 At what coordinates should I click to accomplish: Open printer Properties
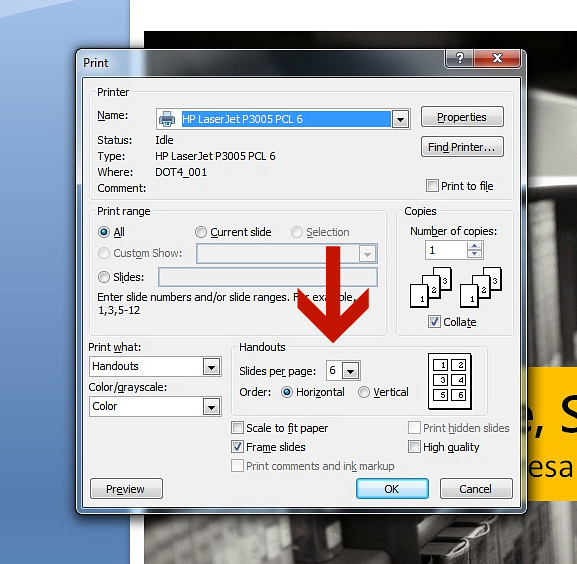(x=462, y=117)
